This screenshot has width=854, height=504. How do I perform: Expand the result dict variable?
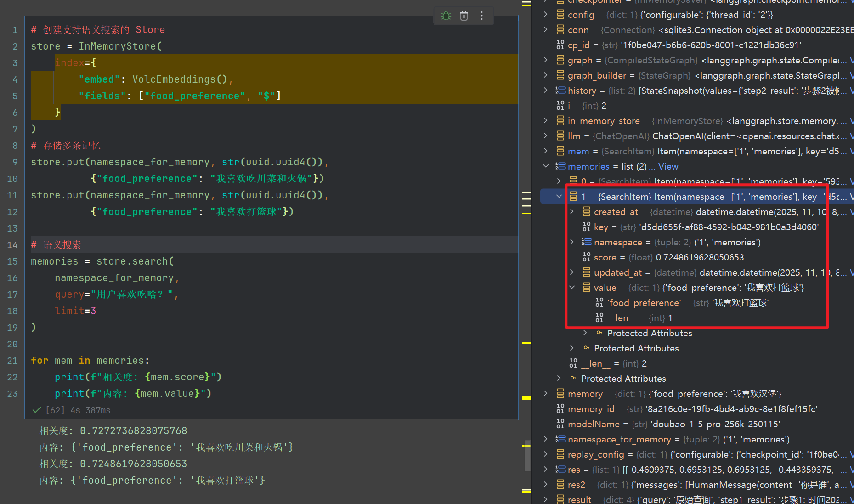545,500
